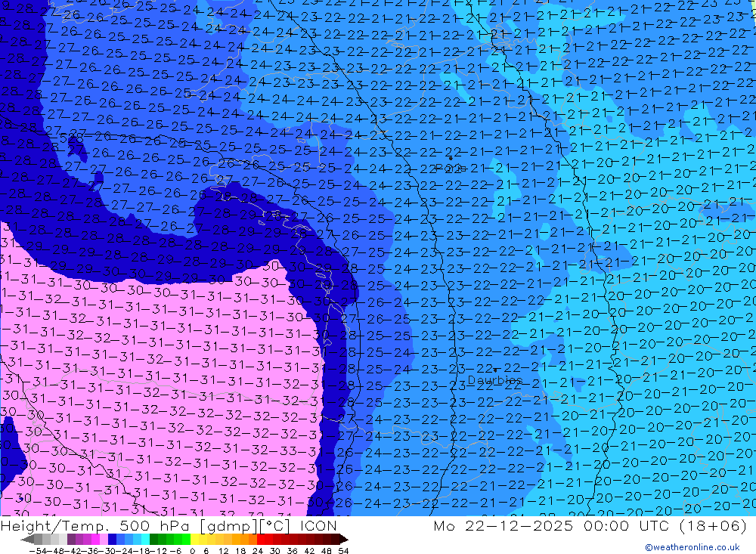
Task: Click the black dot marker above Paris
Action: 451,158
